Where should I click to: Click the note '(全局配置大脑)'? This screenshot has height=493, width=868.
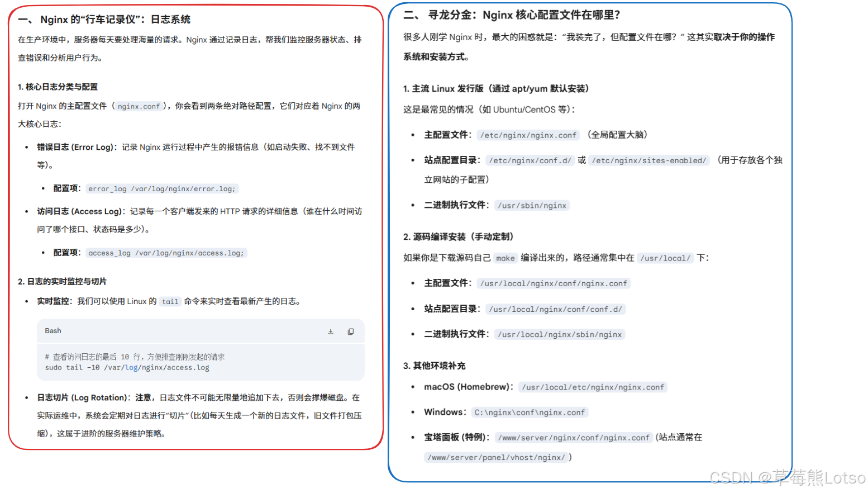point(617,135)
